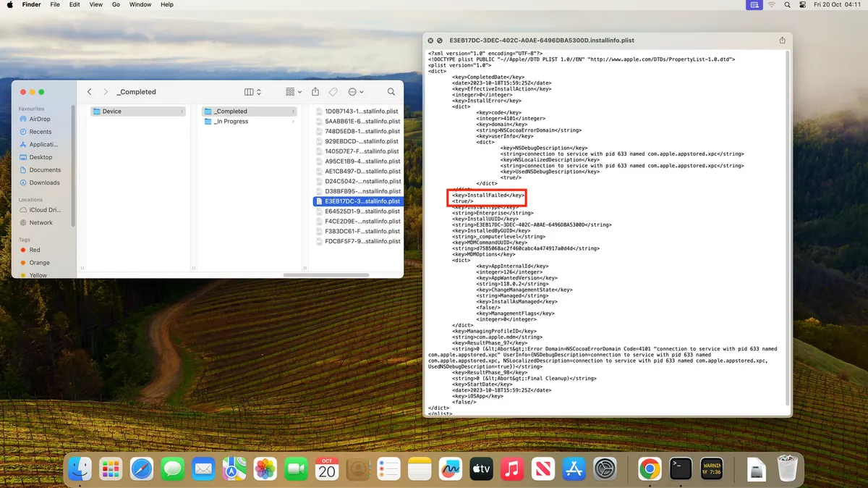Click the Share icon in Finder toolbar
Image resolution: width=868 pixels, height=488 pixels.
(315, 92)
